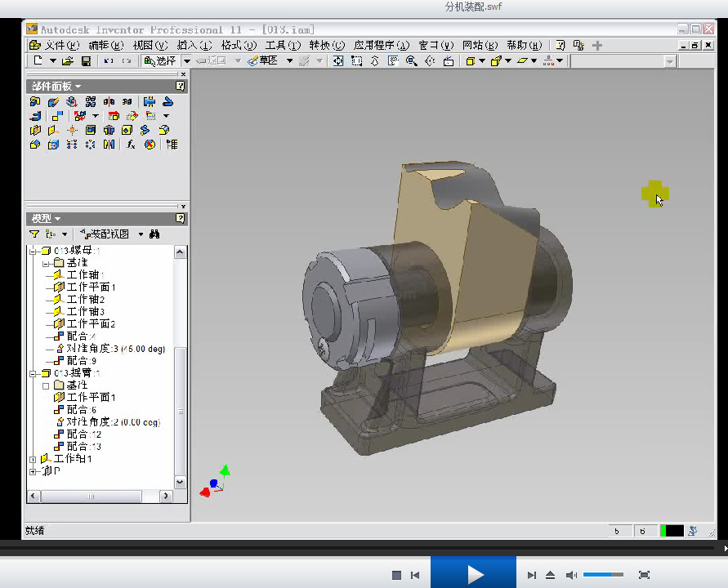Mute the player volume speaker
The height and width of the screenshot is (588, 728).
571,575
